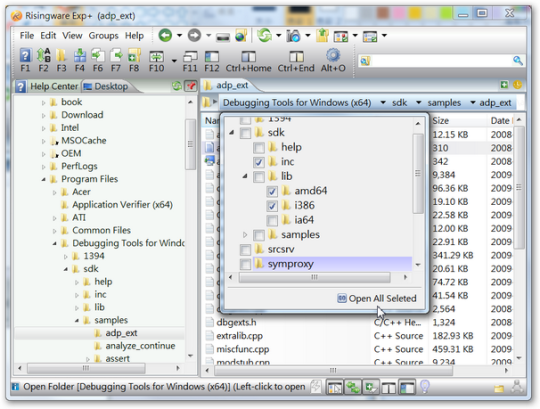Click Open All Seleted button
540x409 pixels.
pyautogui.click(x=377, y=298)
